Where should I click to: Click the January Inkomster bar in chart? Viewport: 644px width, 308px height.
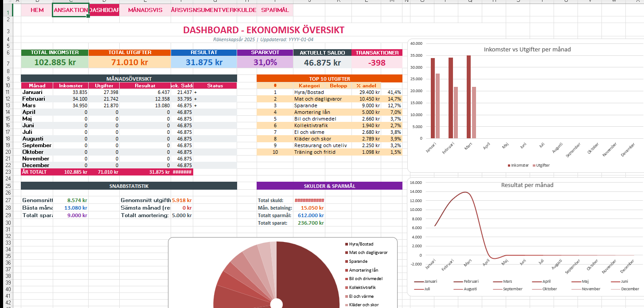pos(433,98)
